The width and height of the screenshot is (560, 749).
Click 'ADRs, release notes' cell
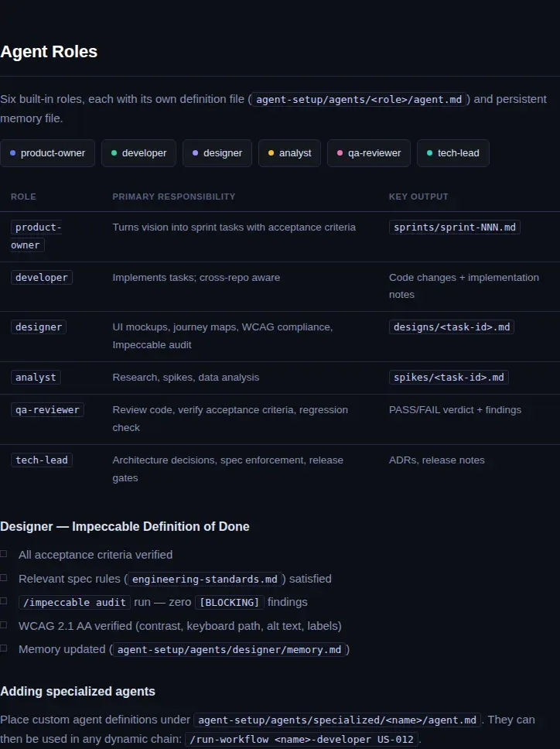pyautogui.click(x=437, y=460)
